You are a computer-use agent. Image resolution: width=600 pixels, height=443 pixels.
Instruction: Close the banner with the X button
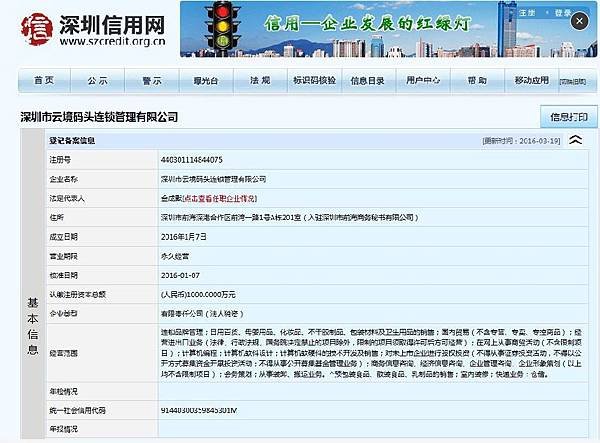pyautogui.click(x=579, y=21)
